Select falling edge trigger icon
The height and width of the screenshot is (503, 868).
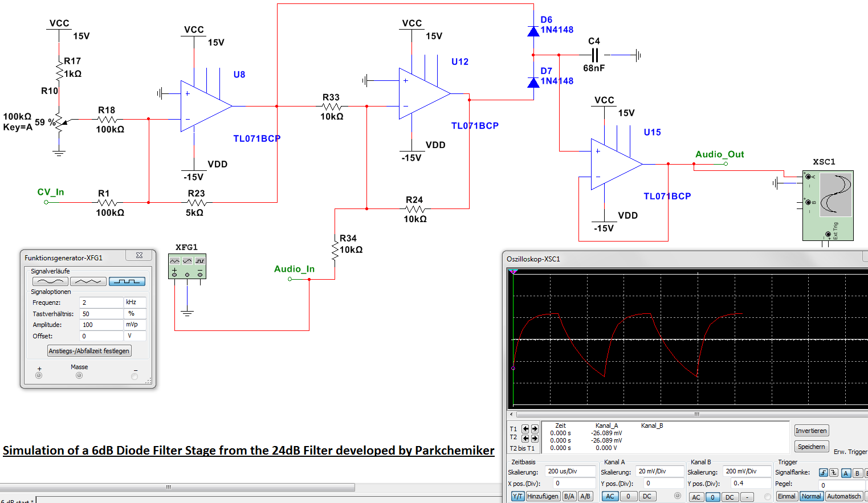tap(834, 473)
